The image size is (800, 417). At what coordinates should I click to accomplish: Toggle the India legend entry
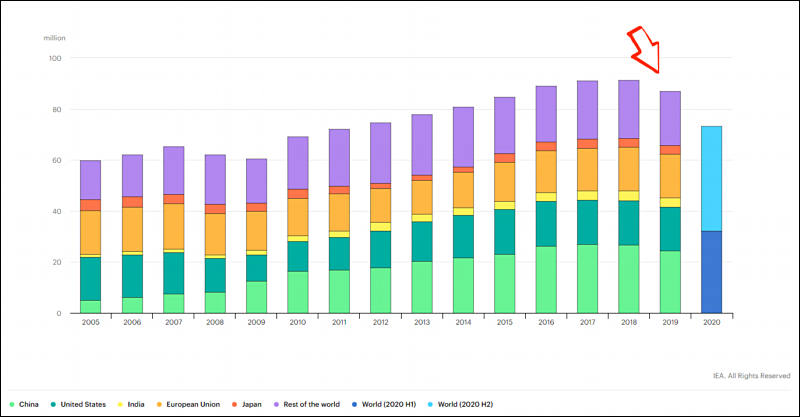coord(131,404)
